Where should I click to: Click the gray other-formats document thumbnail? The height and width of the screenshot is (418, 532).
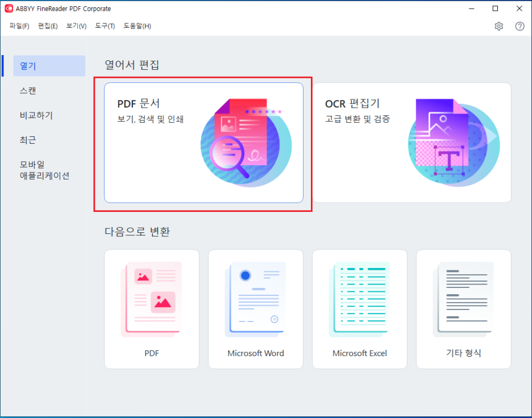[x=463, y=299]
